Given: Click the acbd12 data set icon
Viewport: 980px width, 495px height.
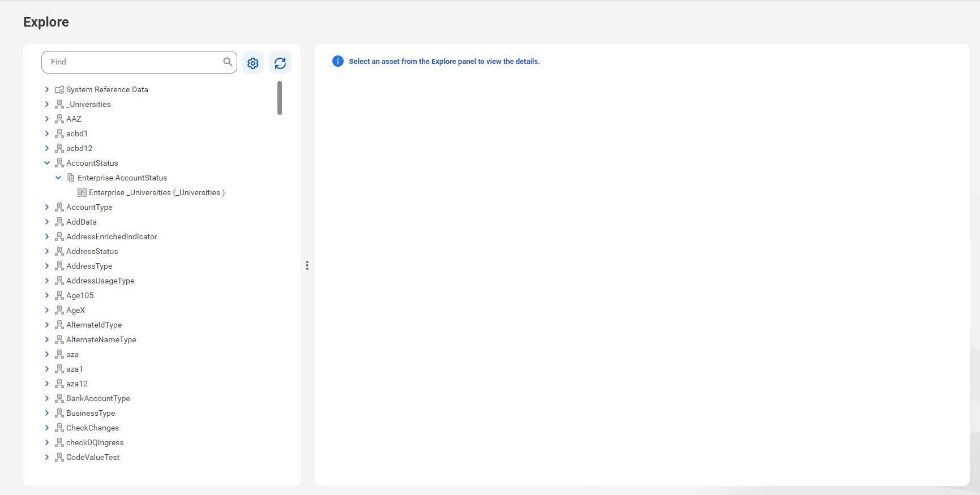Looking at the screenshot, I should [x=59, y=148].
